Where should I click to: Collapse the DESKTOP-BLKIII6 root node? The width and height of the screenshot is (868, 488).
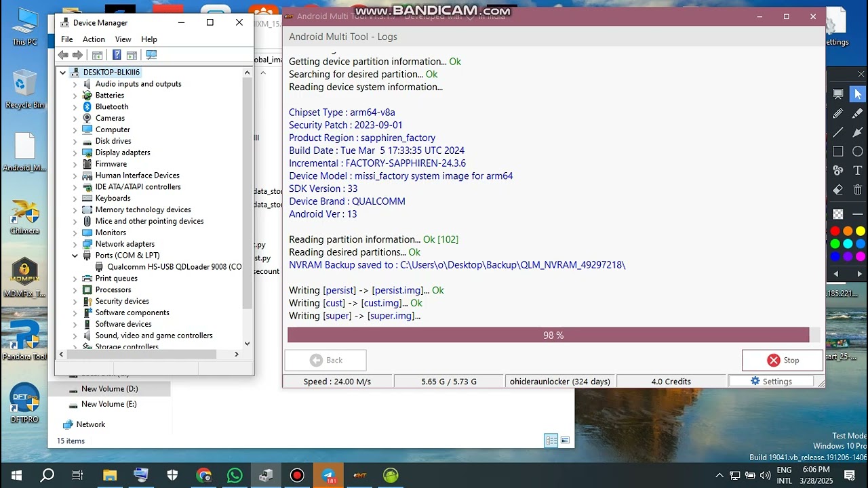tap(63, 73)
